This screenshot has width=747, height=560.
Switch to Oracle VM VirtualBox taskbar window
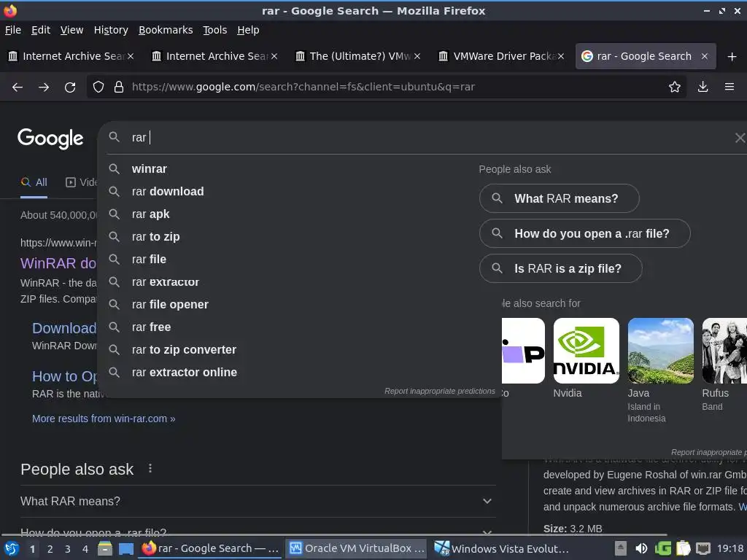point(357,548)
